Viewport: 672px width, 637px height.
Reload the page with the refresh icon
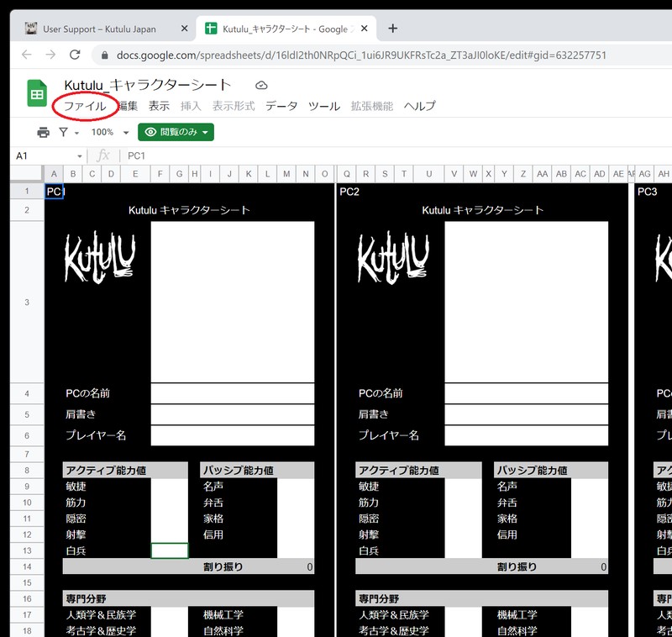tap(75, 55)
